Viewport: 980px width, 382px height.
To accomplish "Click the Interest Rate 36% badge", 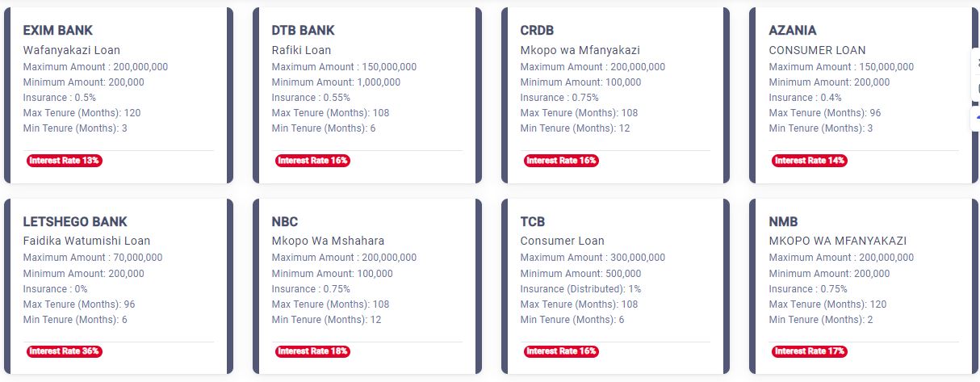I will [64, 351].
